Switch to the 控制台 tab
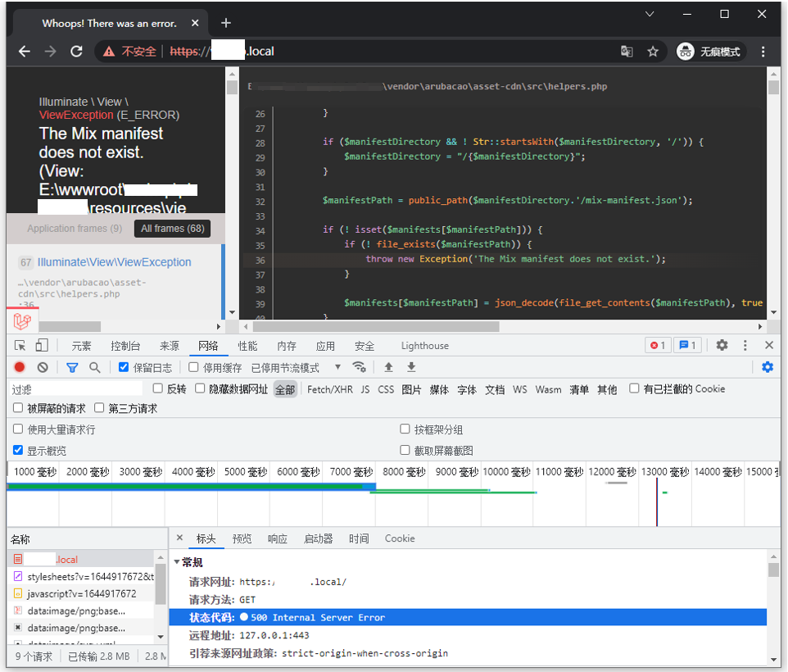788x672 pixels. point(125,346)
